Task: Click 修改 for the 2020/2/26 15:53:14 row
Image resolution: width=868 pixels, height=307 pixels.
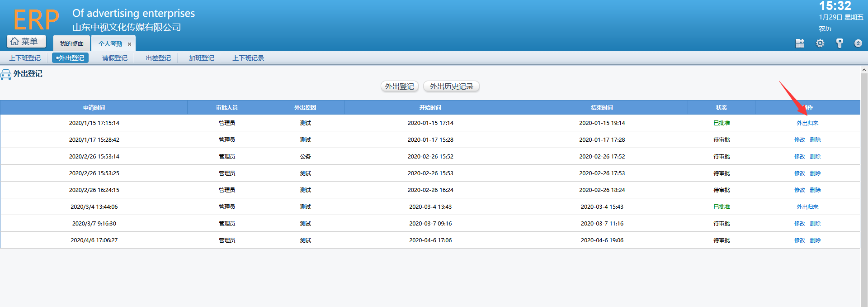Action: tap(800, 157)
